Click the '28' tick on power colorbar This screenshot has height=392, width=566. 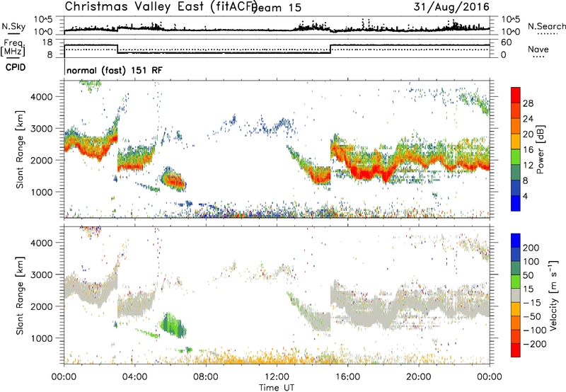click(528, 103)
